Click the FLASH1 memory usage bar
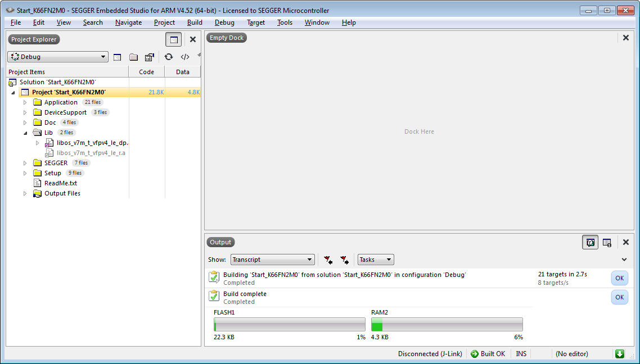This screenshot has width=640, height=364. point(289,324)
